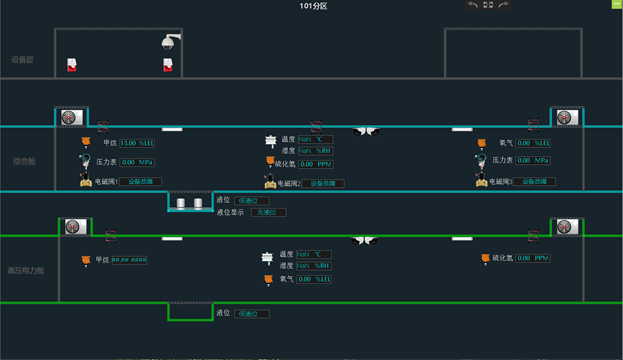Click the 101分区 title label
Screen dimensions: 623x360
click(x=313, y=6)
